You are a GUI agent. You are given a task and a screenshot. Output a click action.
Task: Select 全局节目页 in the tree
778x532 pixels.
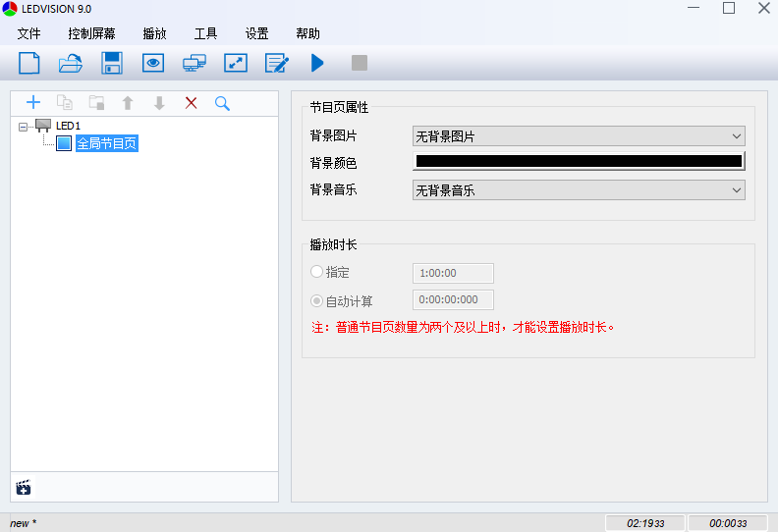[x=106, y=143]
